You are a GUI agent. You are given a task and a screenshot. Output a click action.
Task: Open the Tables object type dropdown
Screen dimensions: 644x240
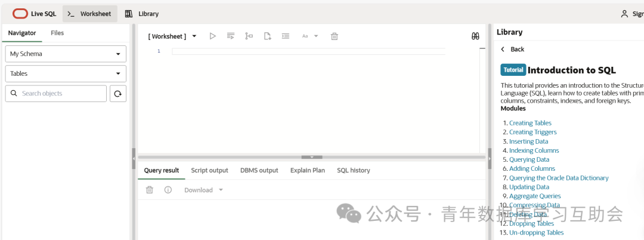click(66, 73)
